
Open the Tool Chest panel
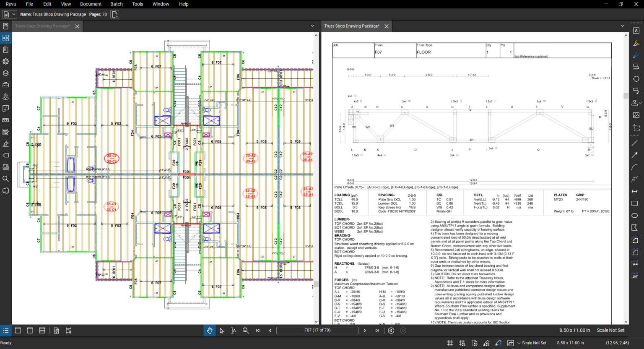pyautogui.click(x=5, y=85)
